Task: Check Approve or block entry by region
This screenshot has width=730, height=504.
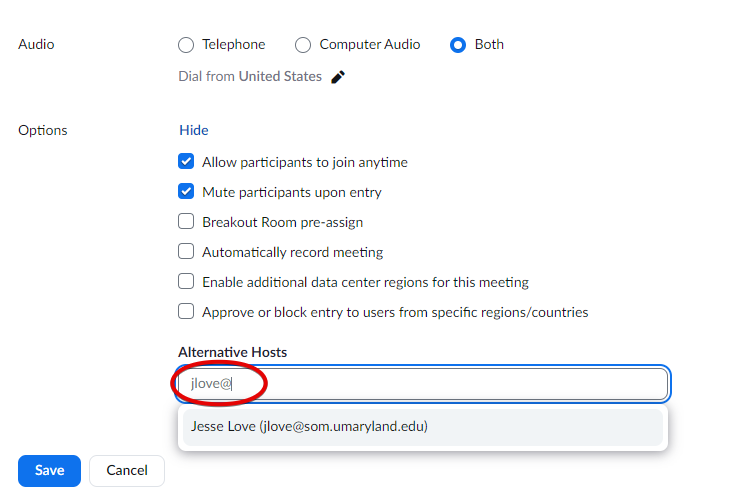Action: coord(186,312)
